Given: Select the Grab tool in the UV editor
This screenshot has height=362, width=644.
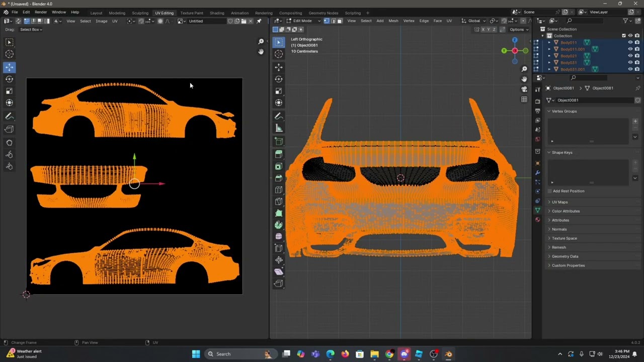Looking at the screenshot, I should point(9,142).
